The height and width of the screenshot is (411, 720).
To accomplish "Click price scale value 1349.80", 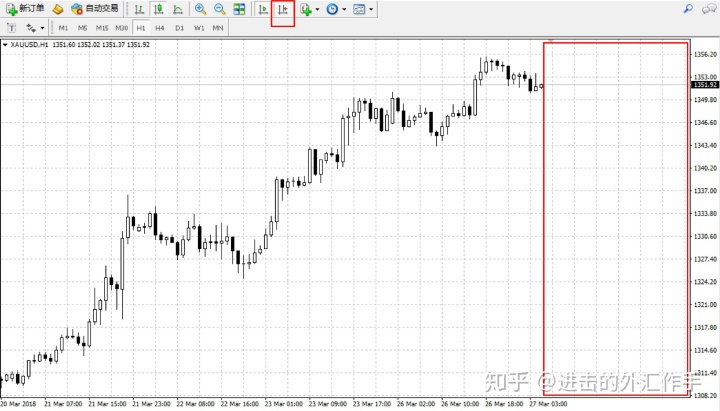I will pos(705,100).
